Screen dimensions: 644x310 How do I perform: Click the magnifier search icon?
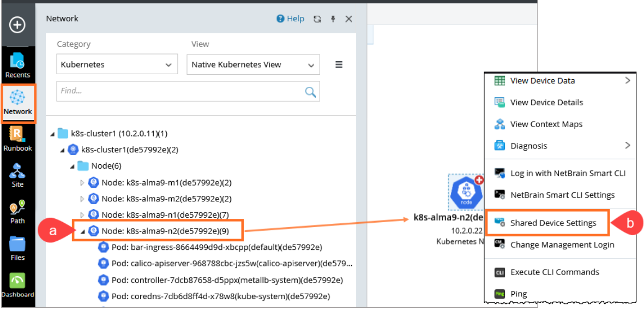[x=310, y=92]
